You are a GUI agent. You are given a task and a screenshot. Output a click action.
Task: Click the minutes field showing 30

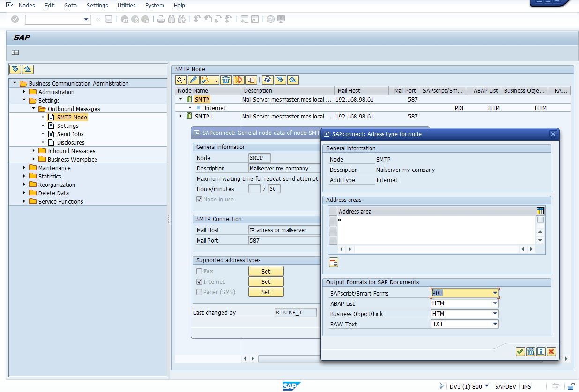click(274, 189)
